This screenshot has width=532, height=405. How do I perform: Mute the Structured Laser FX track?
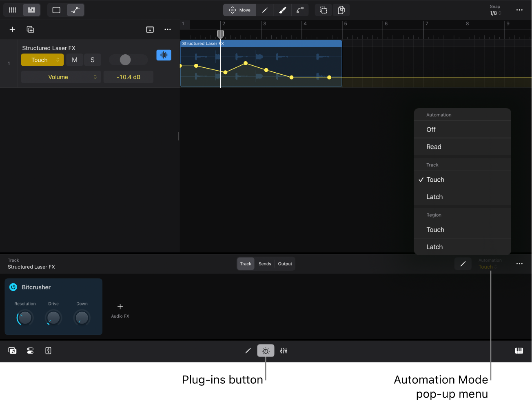[74, 60]
